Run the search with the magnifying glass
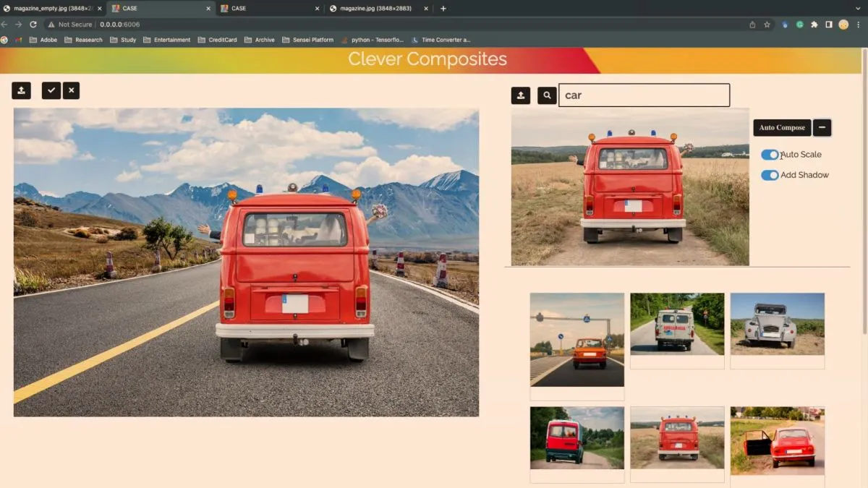 coord(547,95)
